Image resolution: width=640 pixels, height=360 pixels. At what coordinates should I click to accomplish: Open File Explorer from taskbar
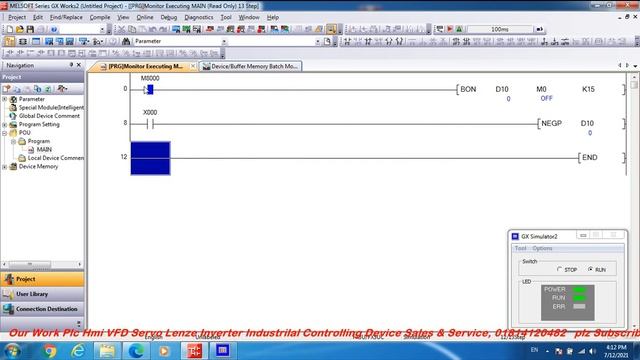pyautogui.click(x=107, y=351)
